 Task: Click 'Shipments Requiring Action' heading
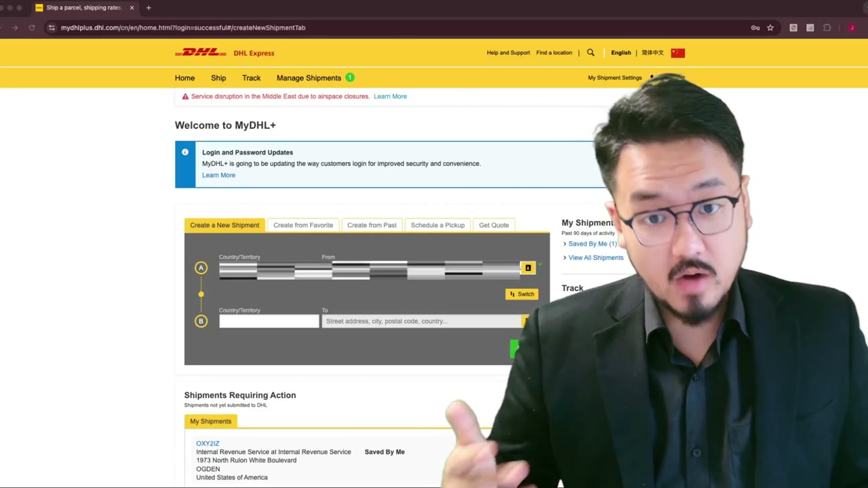(240, 395)
